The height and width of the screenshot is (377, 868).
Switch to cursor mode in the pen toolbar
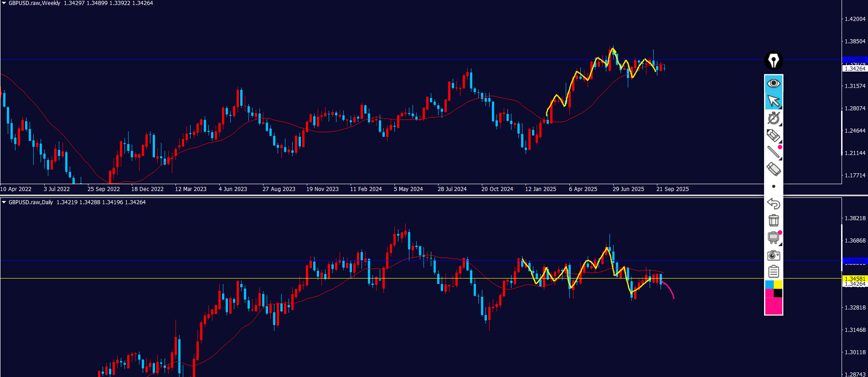click(x=773, y=101)
